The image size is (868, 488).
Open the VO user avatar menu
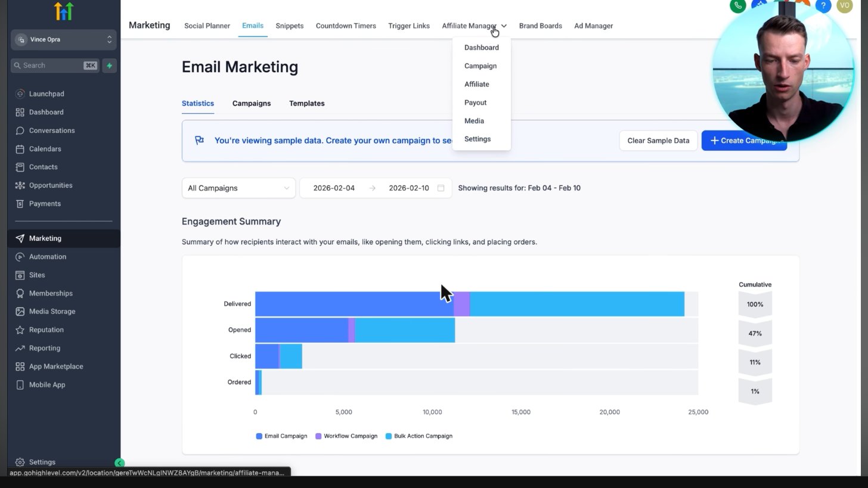(x=845, y=5)
